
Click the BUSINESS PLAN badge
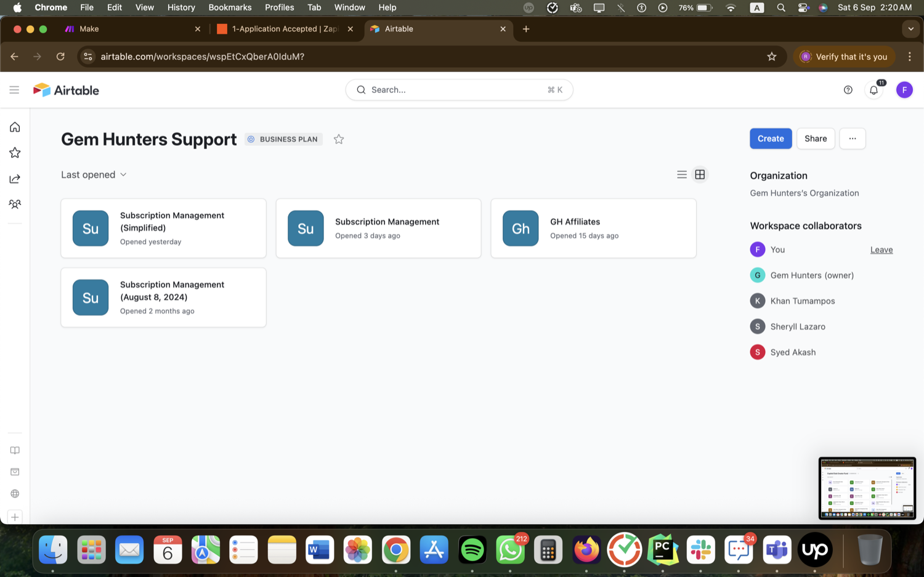283,139
